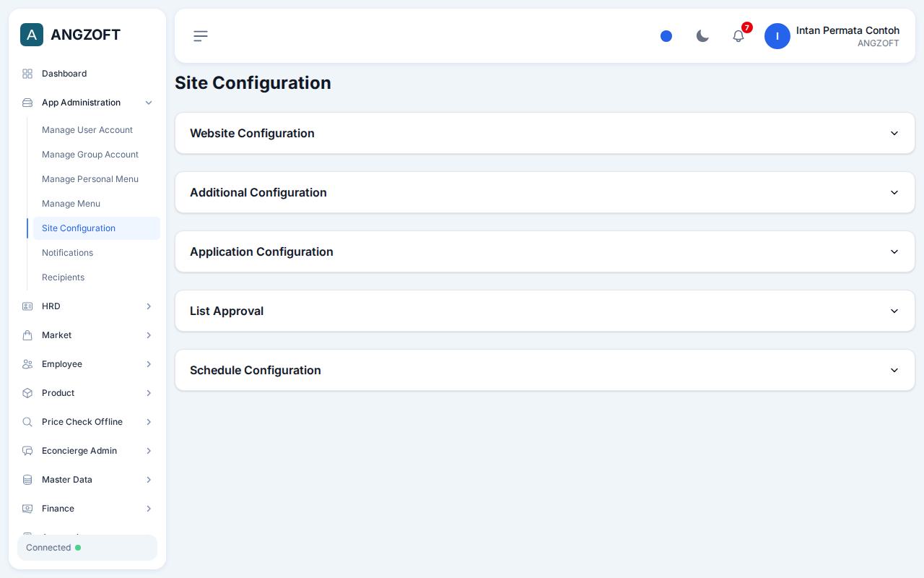Screen dimensions: 924x578
Task: Open Manage Personal Menu page
Action: [97, 179]
